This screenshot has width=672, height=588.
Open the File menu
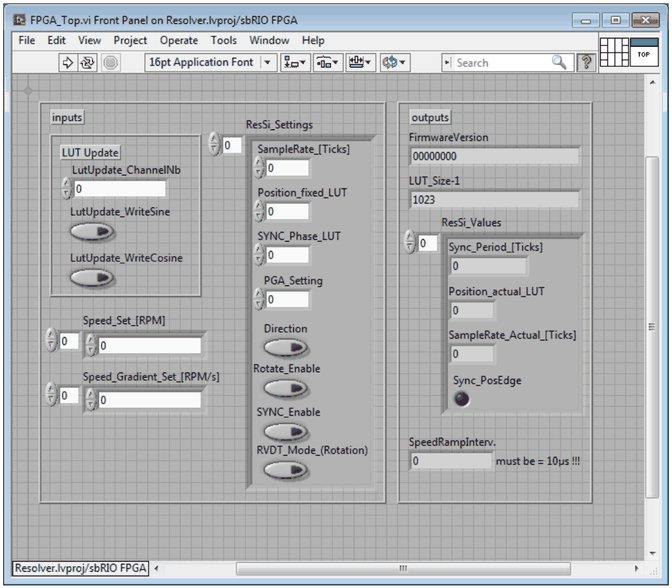pos(27,40)
